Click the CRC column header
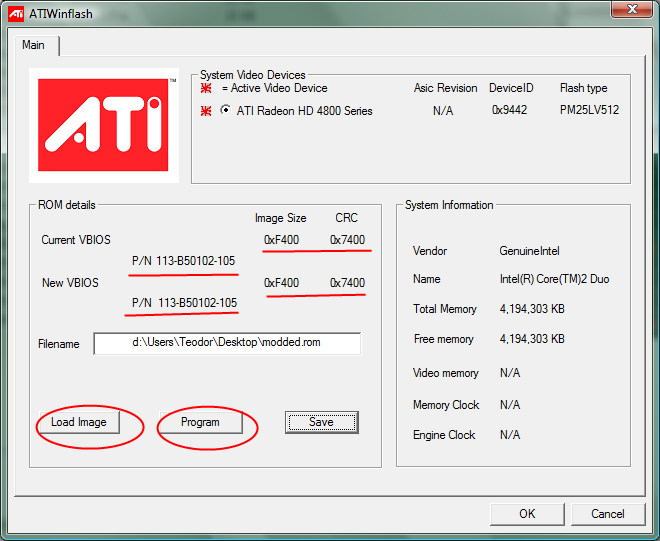 coord(346,218)
